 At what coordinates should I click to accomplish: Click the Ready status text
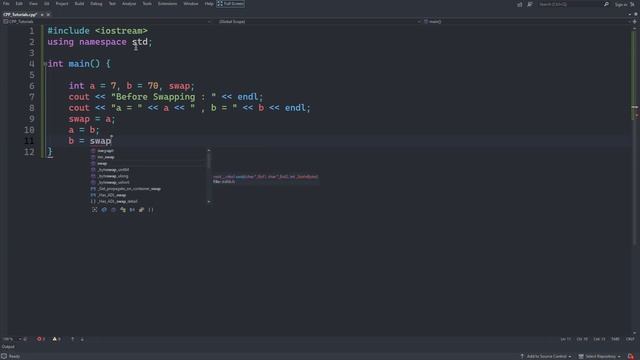coord(14,356)
